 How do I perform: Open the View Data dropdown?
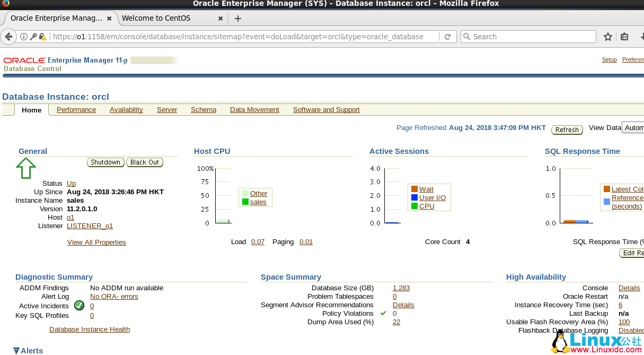point(634,127)
